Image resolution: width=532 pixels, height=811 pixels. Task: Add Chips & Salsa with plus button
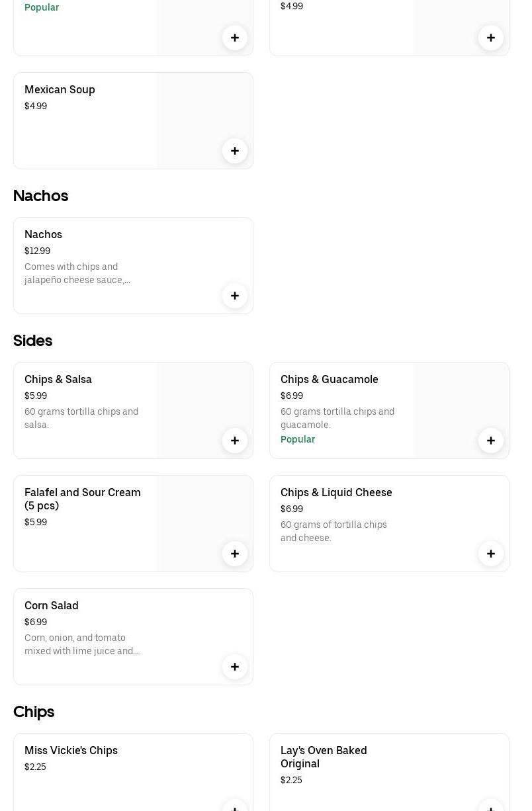(x=235, y=441)
